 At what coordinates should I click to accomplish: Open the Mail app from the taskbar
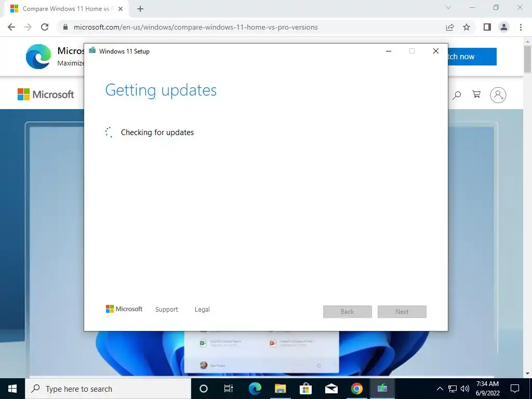click(331, 389)
